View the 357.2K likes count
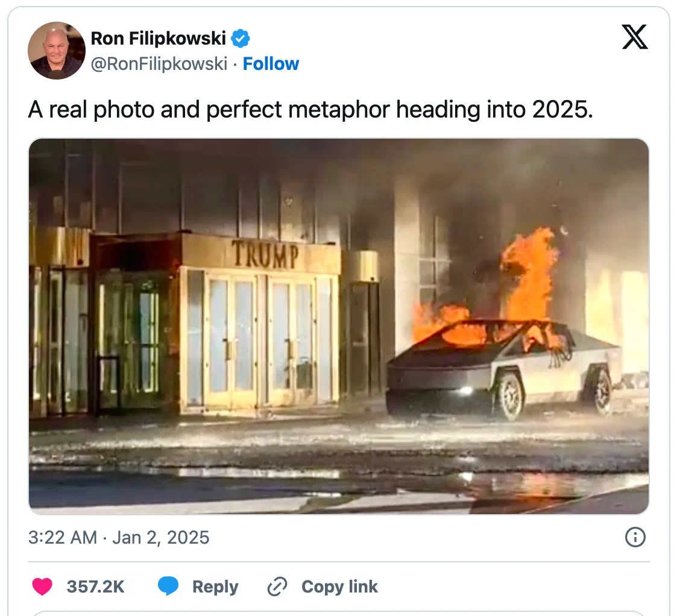Image resolution: width=674 pixels, height=616 pixels. point(95,586)
